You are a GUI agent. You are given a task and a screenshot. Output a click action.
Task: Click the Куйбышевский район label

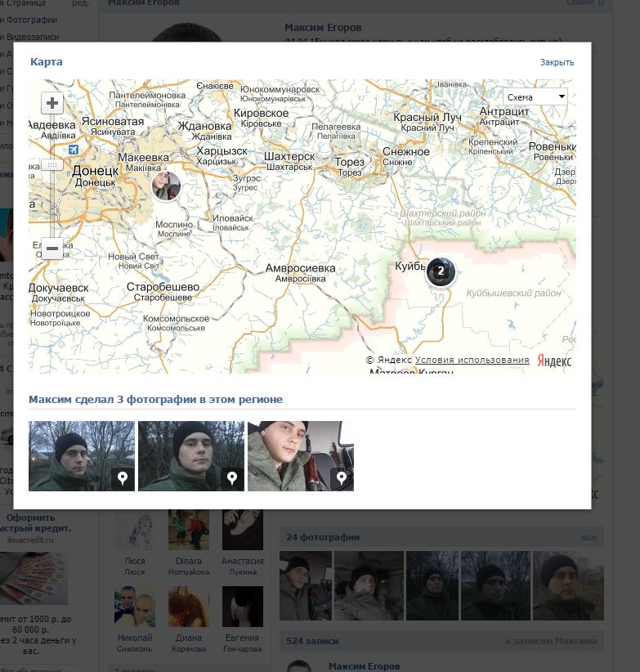pos(513,293)
